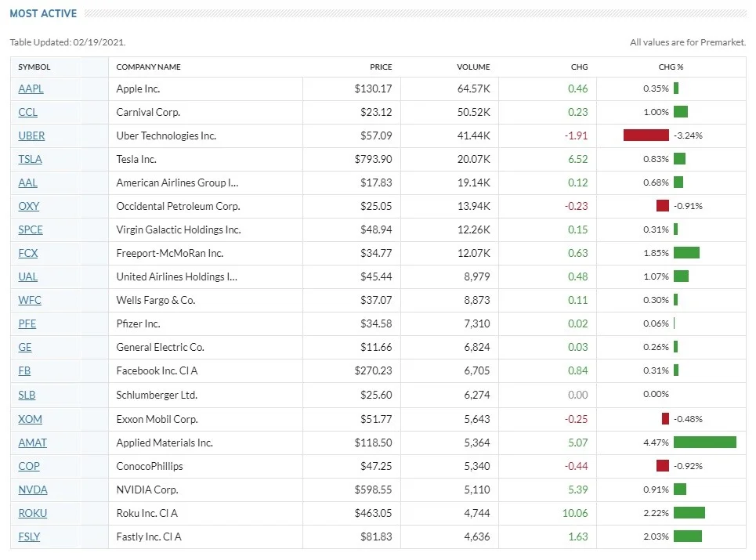Click Tesla's price $793.90
Screen dimensions: 756x560
pos(373,159)
